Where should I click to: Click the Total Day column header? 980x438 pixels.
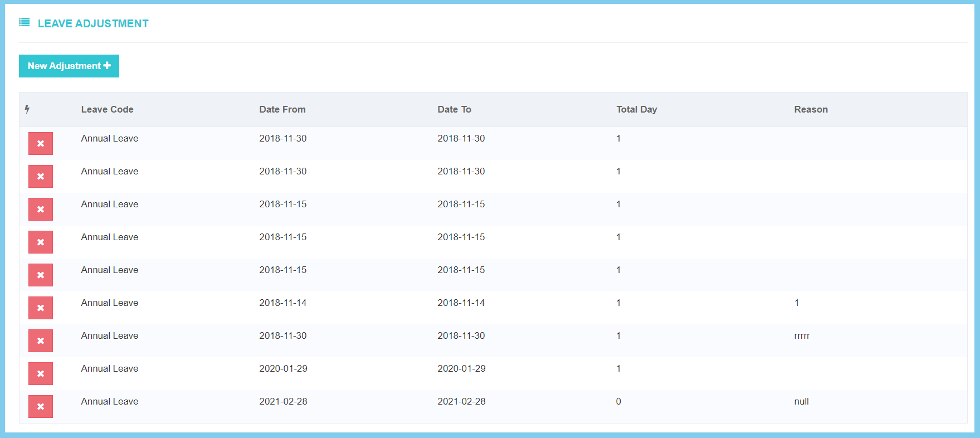(x=636, y=109)
